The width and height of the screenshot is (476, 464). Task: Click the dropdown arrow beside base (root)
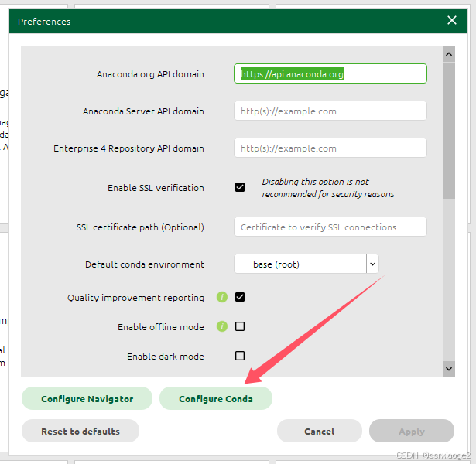tap(373, 264)
